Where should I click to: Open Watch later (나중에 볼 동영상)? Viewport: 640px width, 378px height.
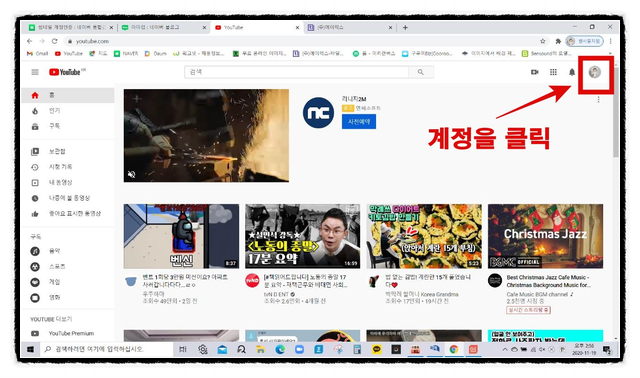click(68, 198)
